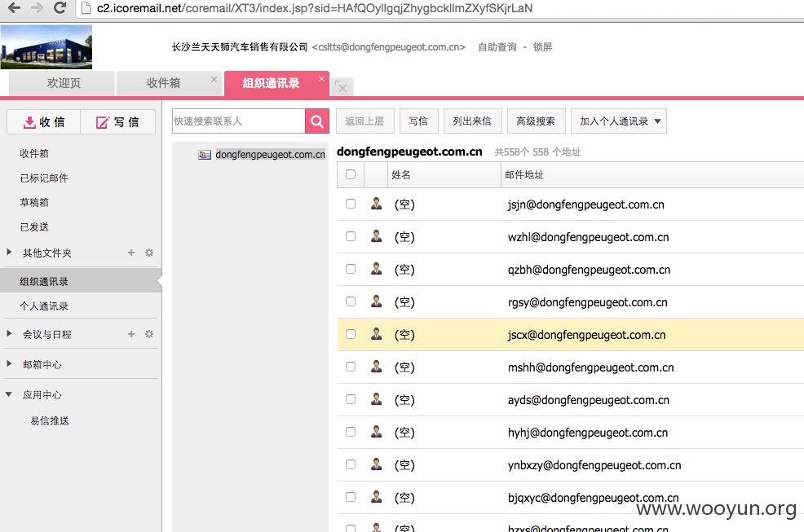804x532 pixels.
Task: Click the 写信 compose button in sidebar
Action: point(118,122)
